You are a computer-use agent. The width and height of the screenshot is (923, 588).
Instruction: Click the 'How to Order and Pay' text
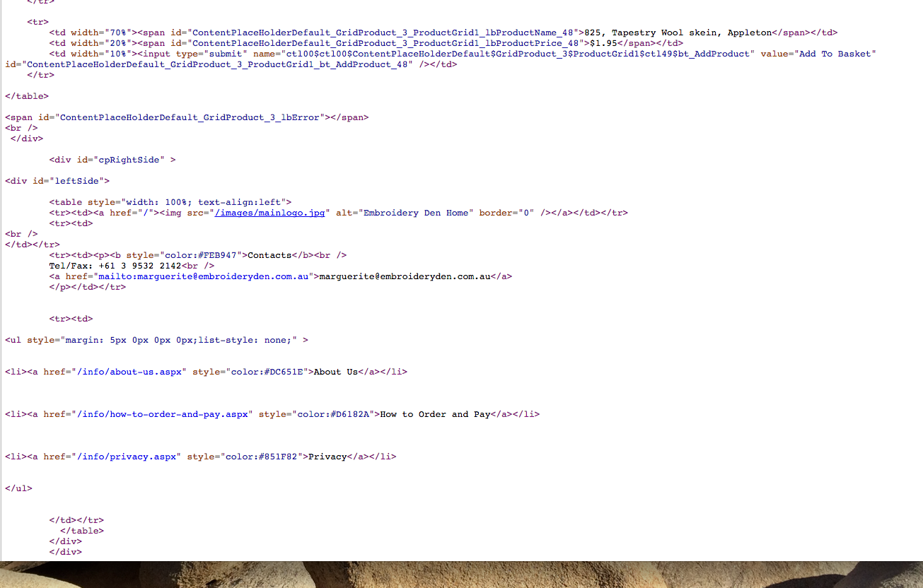coord(435,414)
